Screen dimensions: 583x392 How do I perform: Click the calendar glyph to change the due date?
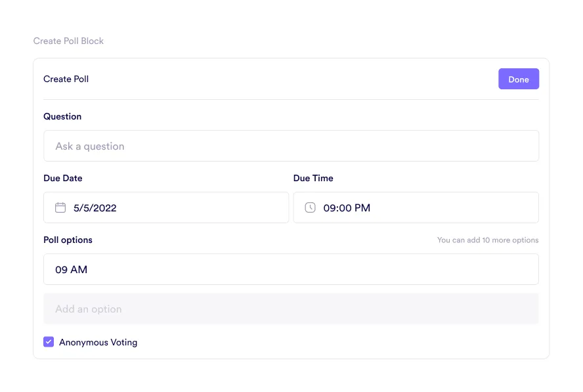point(61,207)
